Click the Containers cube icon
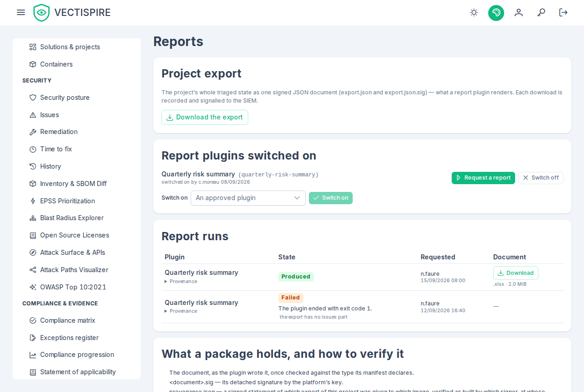Viewport: 584px width, 392px height. [x=33, y=64]
